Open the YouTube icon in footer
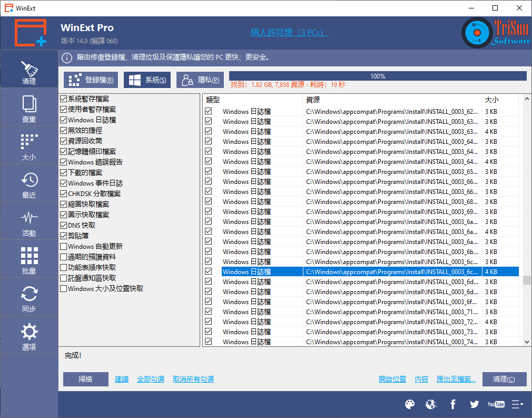 point(496,404)
